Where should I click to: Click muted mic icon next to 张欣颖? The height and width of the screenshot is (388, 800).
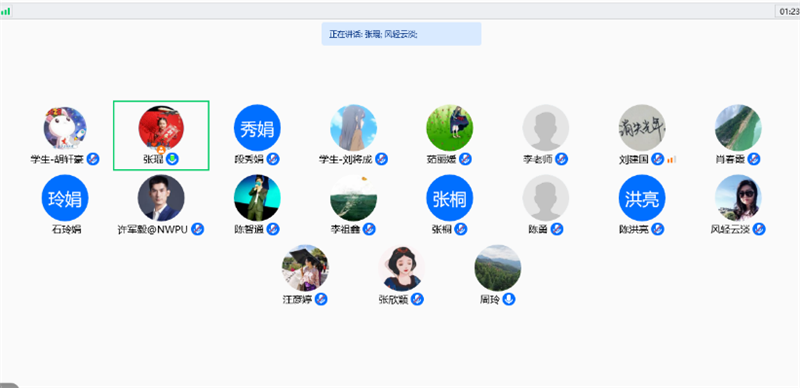pyautogui.click(x=417, y=299)
